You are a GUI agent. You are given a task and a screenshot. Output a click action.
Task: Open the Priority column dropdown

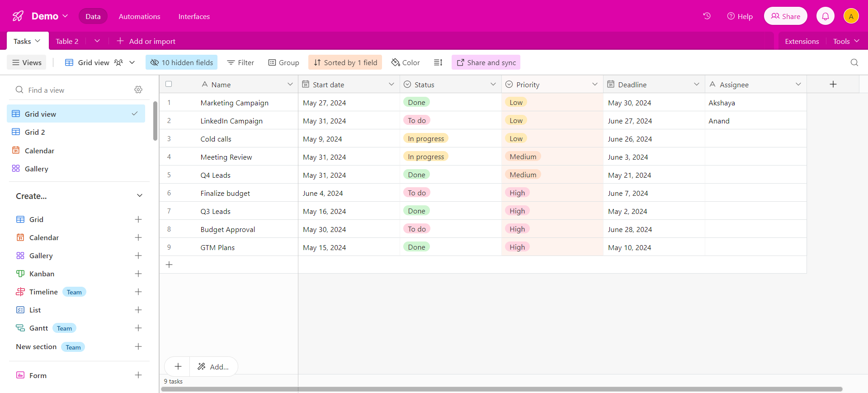595,84
